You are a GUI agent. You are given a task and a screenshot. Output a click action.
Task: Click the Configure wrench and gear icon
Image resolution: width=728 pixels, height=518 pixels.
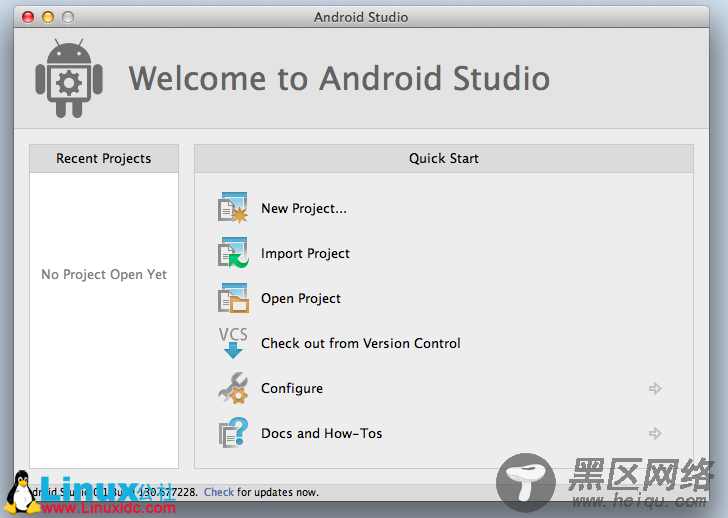[233, 388]
